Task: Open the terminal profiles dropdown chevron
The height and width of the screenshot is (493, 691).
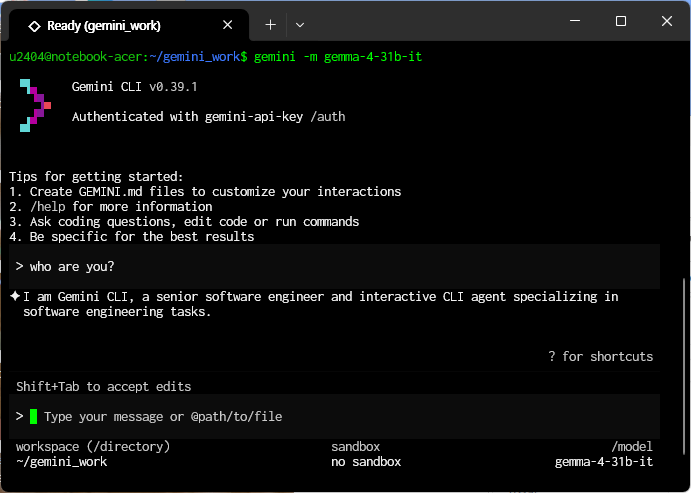Action: (300, 25)
